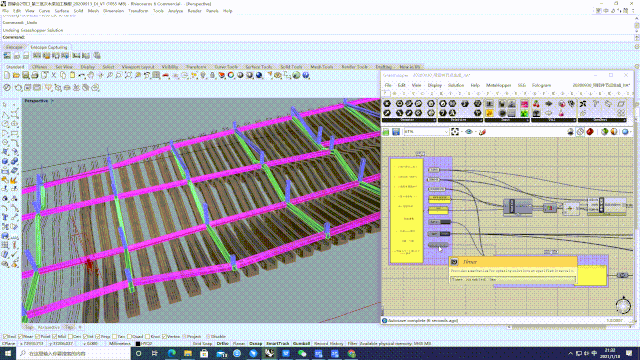The image size is (640, 360).
Task: Open dropdown arrow beside Grasshopper zoom extents
Action: coord(462,132)
